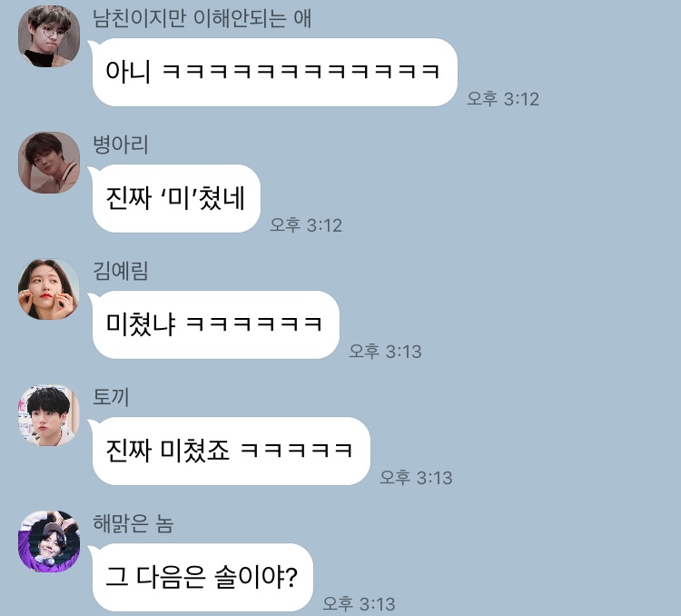This screenshot has height=616, width=681.
Task: Click timestamp beside 진짜 '미'쳤네 message
Action: pyautogui.click(x=306, y=225)
